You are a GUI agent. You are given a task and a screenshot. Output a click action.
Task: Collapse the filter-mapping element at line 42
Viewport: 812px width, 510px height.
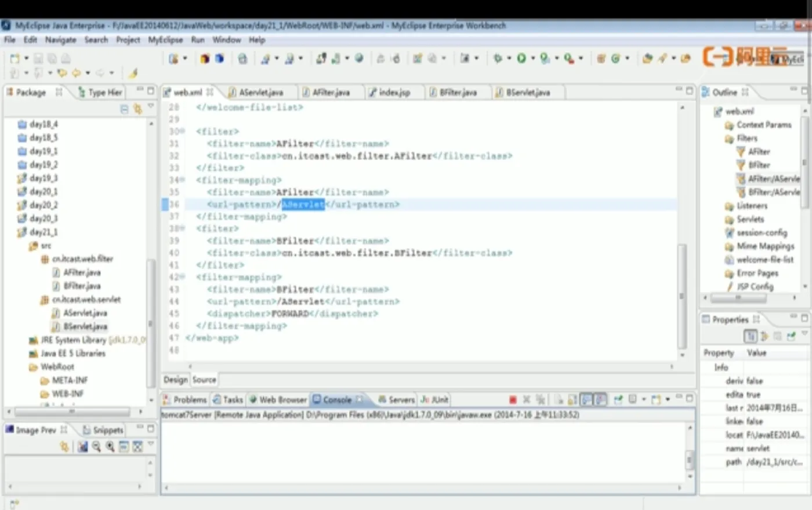coord(182,278)
